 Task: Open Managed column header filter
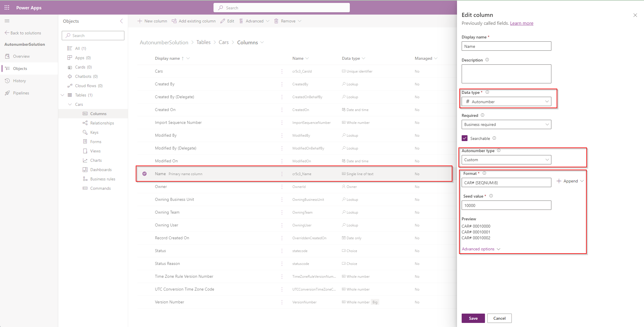coord(436,58)
